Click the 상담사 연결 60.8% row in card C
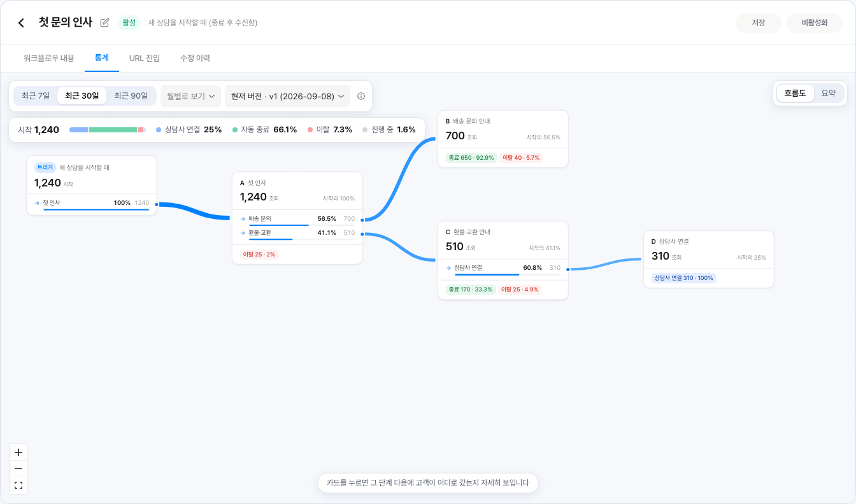The width and height of the screenshot is (856, 504). 503,269
